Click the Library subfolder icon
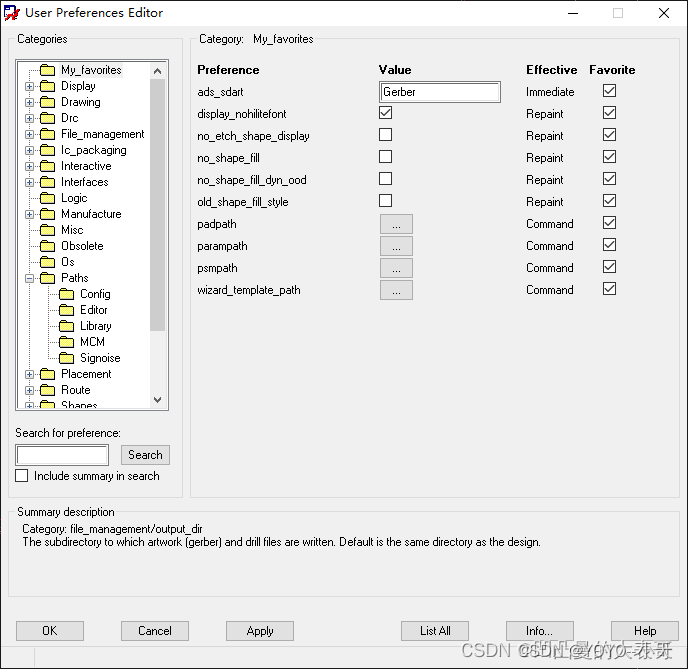The width and height of the screenshot is (688, 669). coord(67,326)
